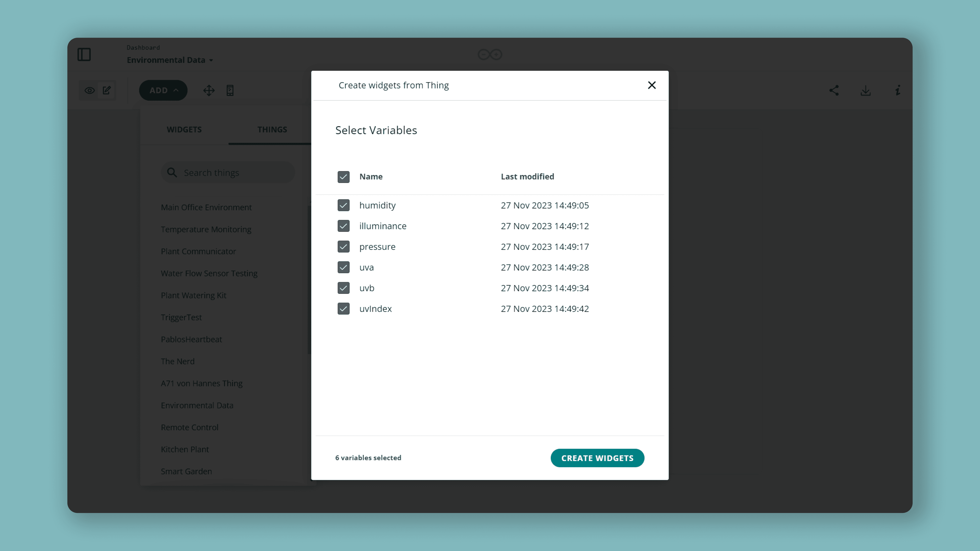Click the arrange widgets move icon
The height and width of the screenshot is (551, 980).
pyautogui.click(x=209, y=90)
